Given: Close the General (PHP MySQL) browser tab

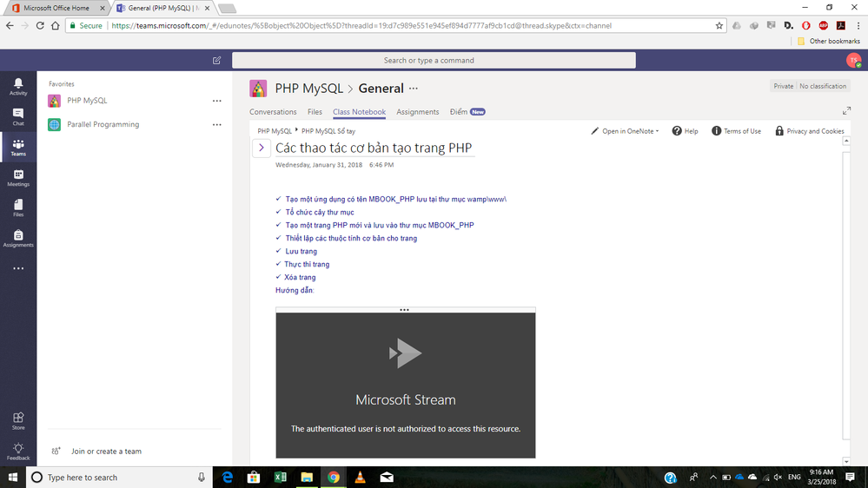Looking at the screenshot, I should (x=207, y=9).
